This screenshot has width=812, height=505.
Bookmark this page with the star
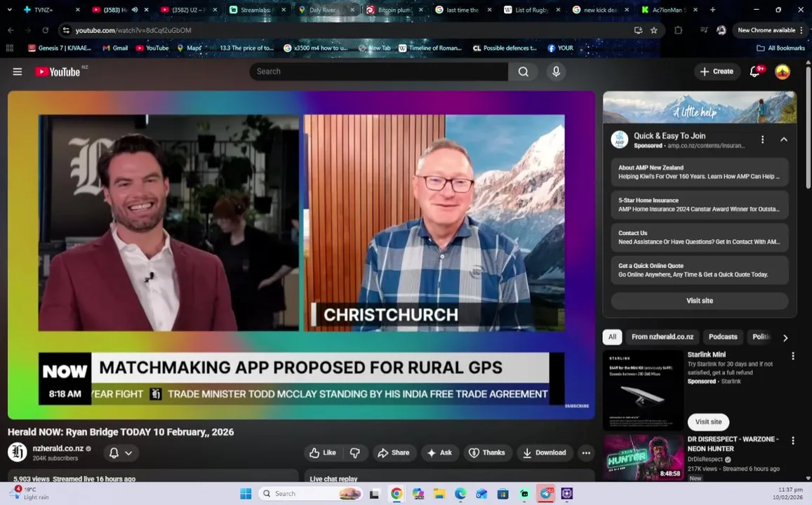tap(654, 30)
